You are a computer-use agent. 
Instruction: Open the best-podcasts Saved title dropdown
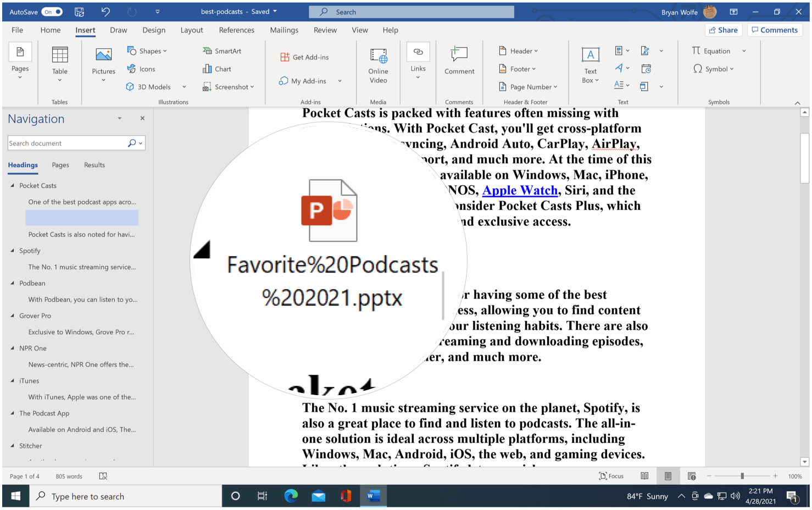(239, 12)
